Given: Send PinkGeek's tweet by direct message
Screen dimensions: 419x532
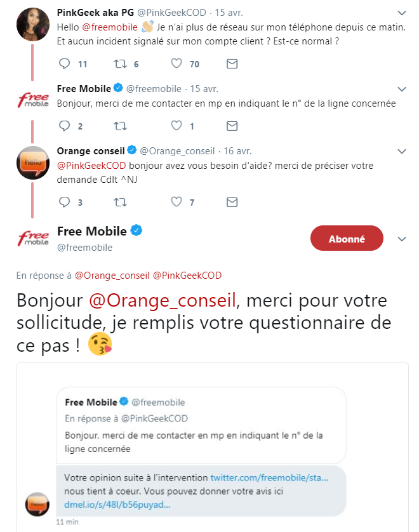Looking at the screenshot, I should (x=232, y=63).
